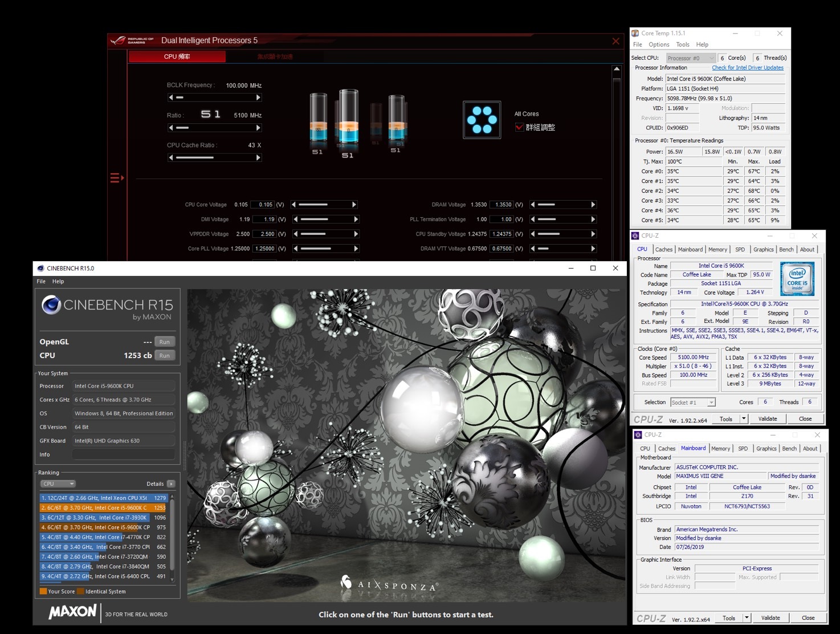The height and width of the screenshot is (634, 840).
Task: Click the Cinebench R15 sphere logo
Action: coord(51,305)
